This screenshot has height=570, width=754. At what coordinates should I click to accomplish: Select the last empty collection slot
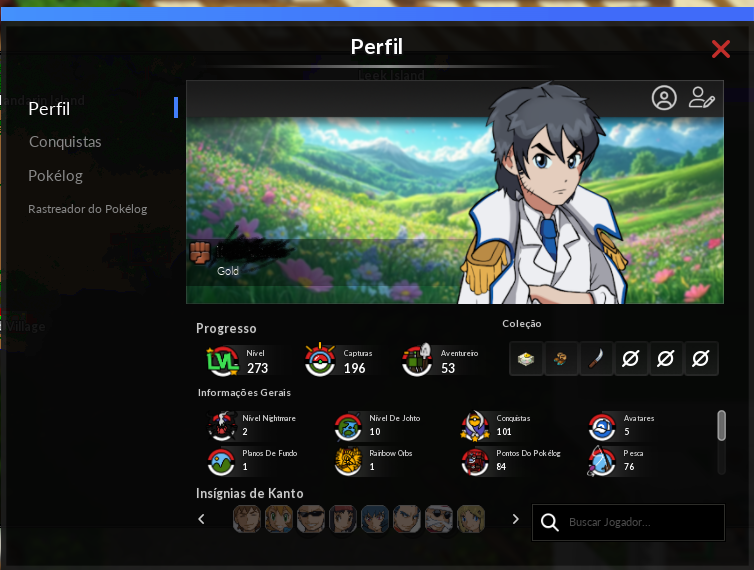tap(701, 358)
